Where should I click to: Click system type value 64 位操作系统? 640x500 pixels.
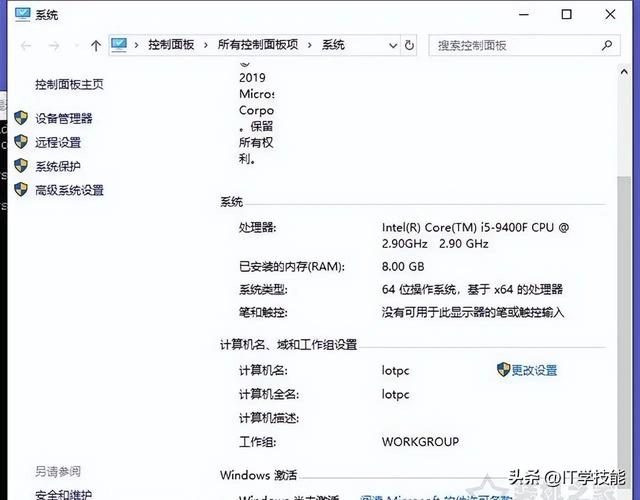point(472,289)
